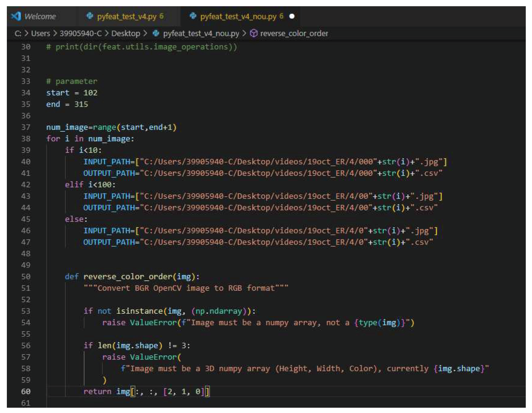Click Python file icon on pyfeat_test_v4_nou.py tab

coord(193,16)
